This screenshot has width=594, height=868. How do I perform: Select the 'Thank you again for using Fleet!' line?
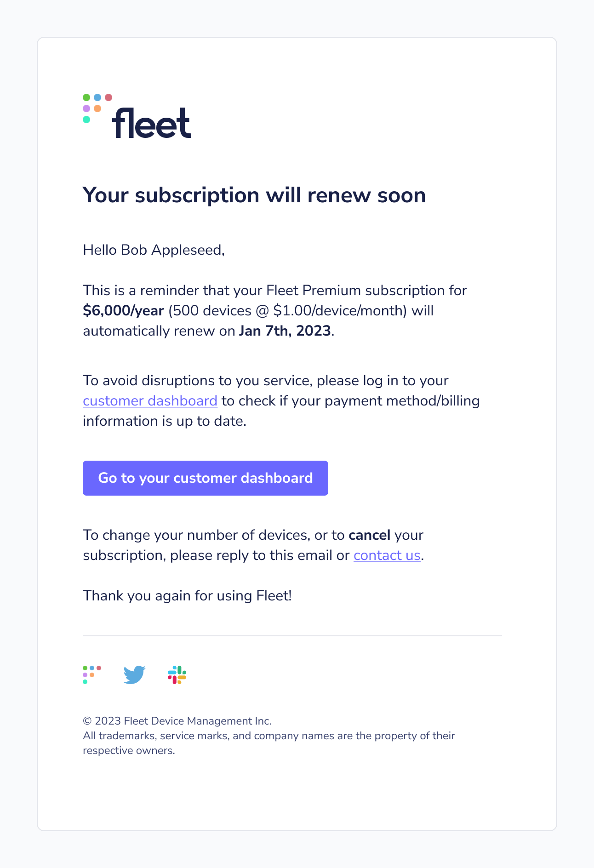click(187, 595)
